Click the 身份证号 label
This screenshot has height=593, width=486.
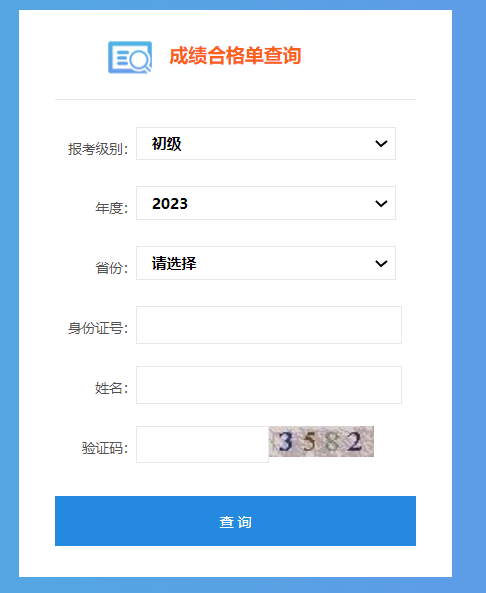[x=98, y=328]
